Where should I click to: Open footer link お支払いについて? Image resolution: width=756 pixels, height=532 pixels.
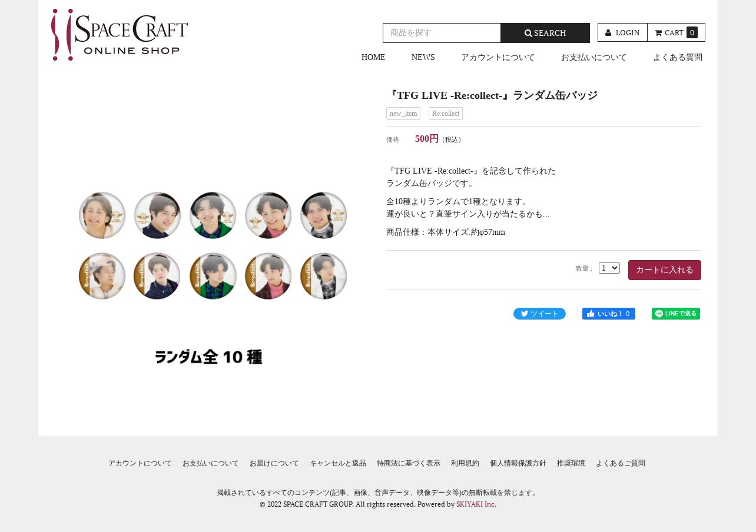[211, 463]
